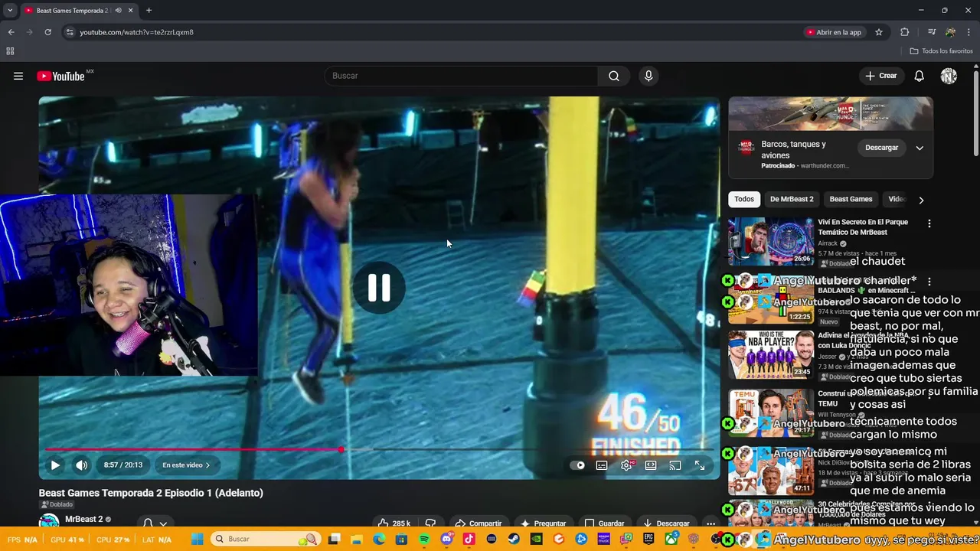This screenshot has height=551, width=980.
Task: Open the Crear create menu
Action: [881, 76]
